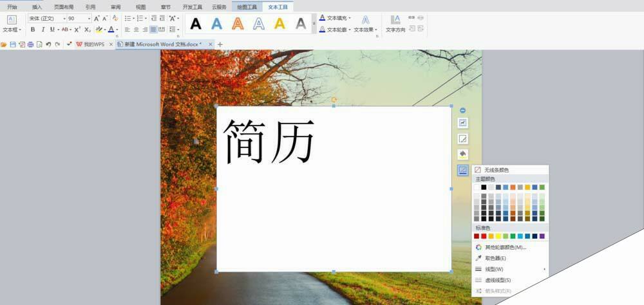
Task: Click shape outline floating button
Action: (x=463, y=170)
